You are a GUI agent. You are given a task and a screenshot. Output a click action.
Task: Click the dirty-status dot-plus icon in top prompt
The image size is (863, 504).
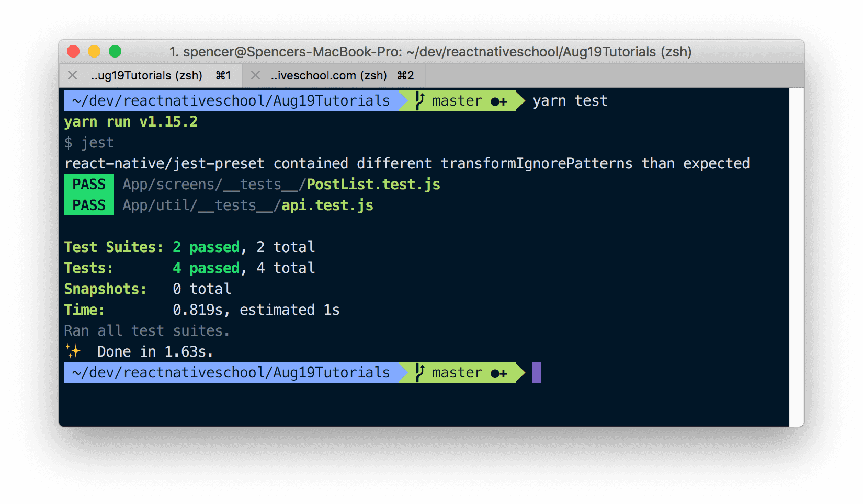pos(499,101)
